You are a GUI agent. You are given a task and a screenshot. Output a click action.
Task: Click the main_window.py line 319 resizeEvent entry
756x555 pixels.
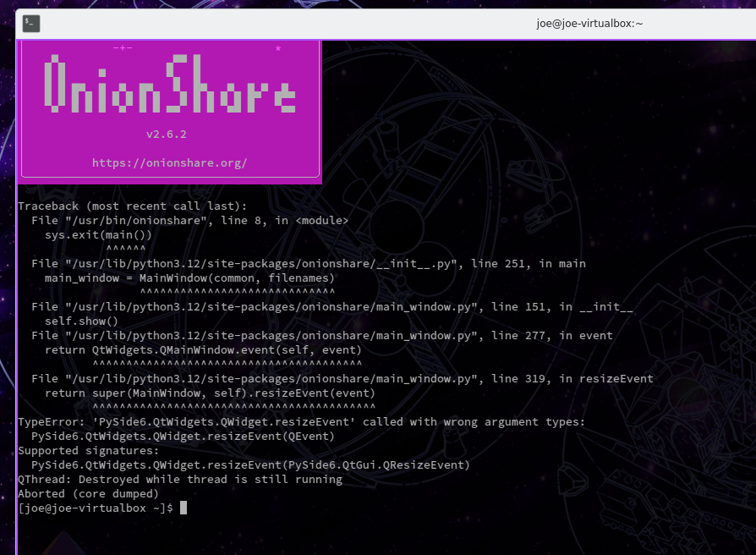tap(342, 379)
